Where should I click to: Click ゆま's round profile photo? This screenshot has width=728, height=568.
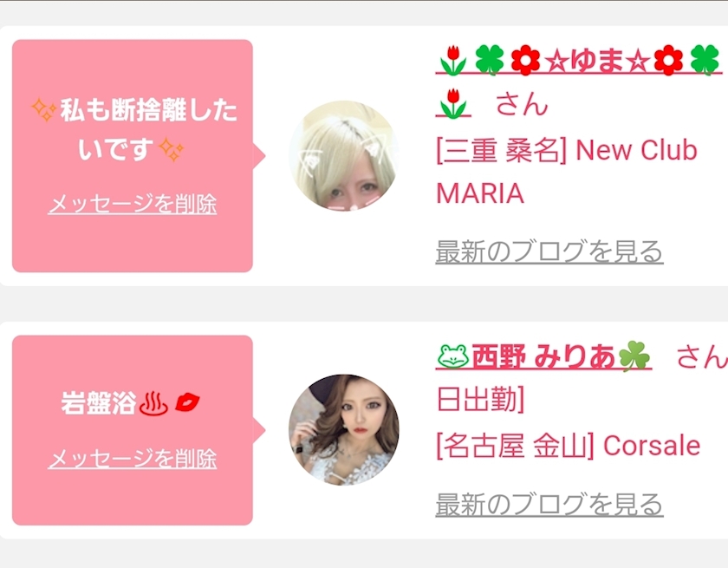click(x=344, y=156)
